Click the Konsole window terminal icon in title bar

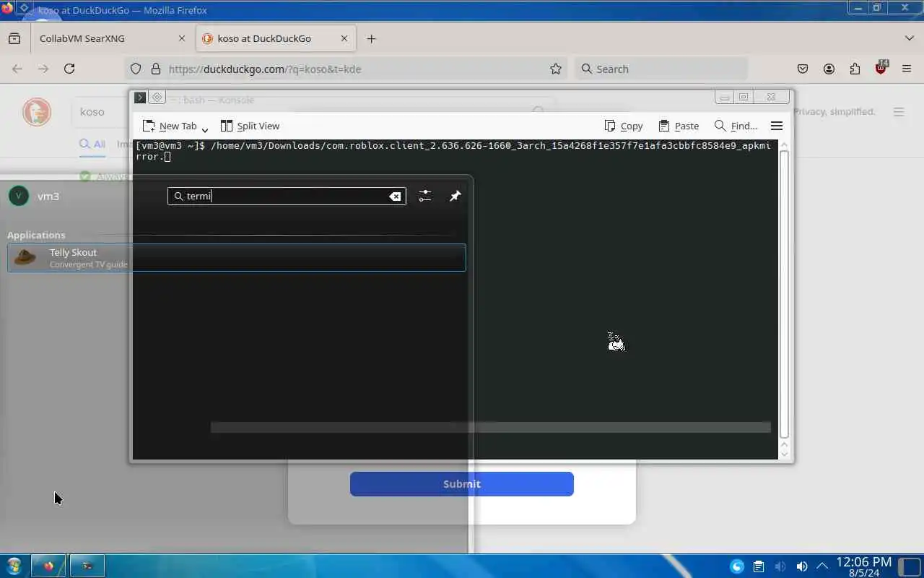(140, 98)
